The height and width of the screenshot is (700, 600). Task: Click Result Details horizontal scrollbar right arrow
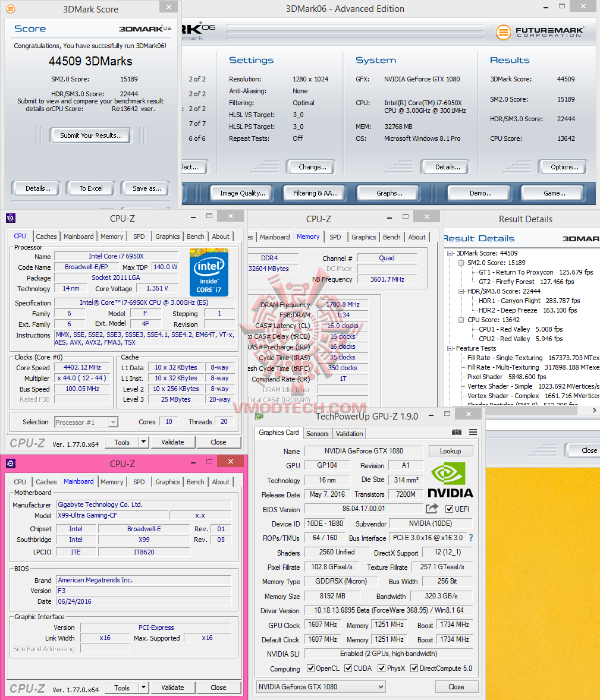click(594, 410)
